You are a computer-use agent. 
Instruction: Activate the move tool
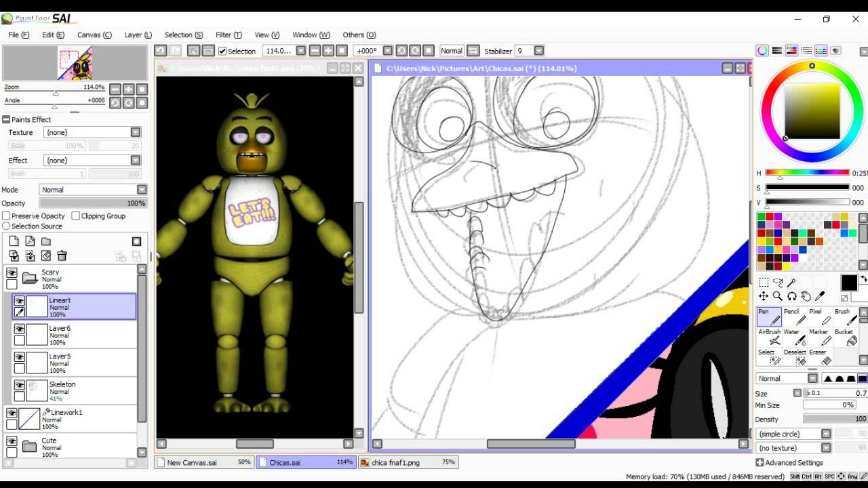[x=764, y=296]
